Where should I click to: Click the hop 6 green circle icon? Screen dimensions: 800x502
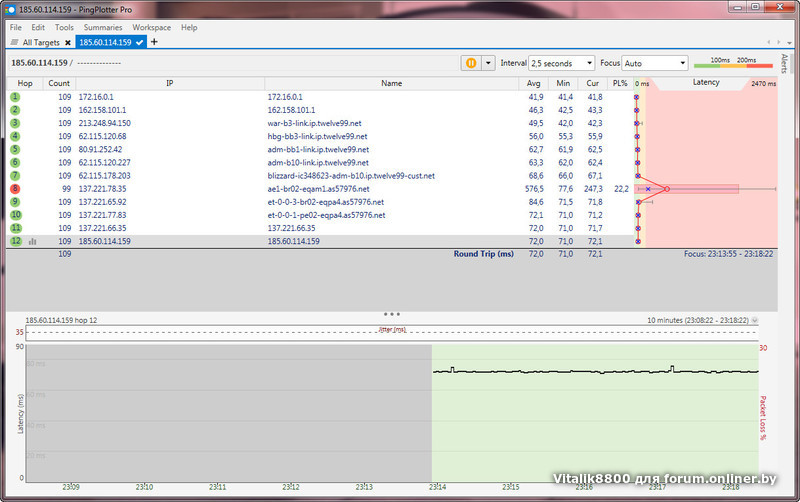coord(15,163)
